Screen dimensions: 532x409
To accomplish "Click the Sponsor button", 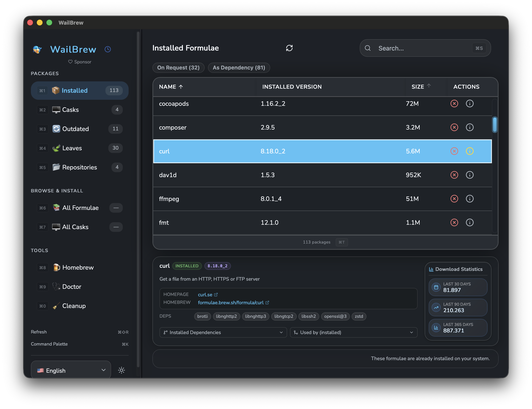I will click(80, 62).
